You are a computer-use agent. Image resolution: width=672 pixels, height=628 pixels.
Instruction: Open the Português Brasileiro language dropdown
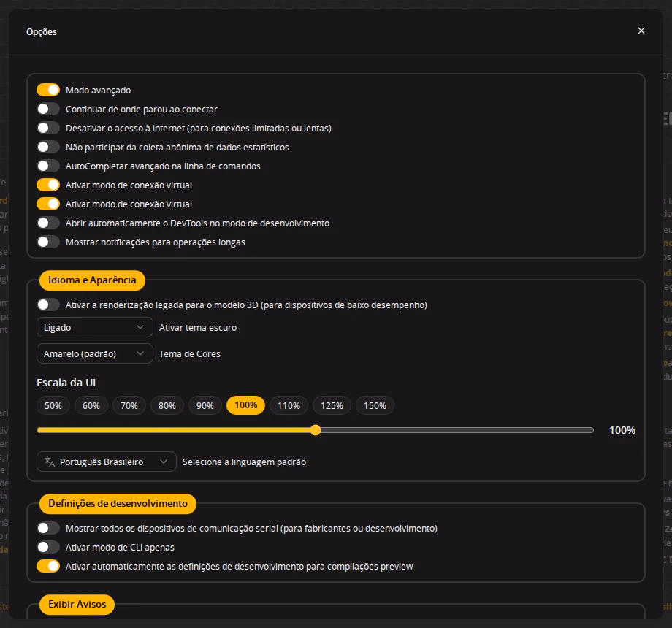pyautogui.click(x=107, y=462)
